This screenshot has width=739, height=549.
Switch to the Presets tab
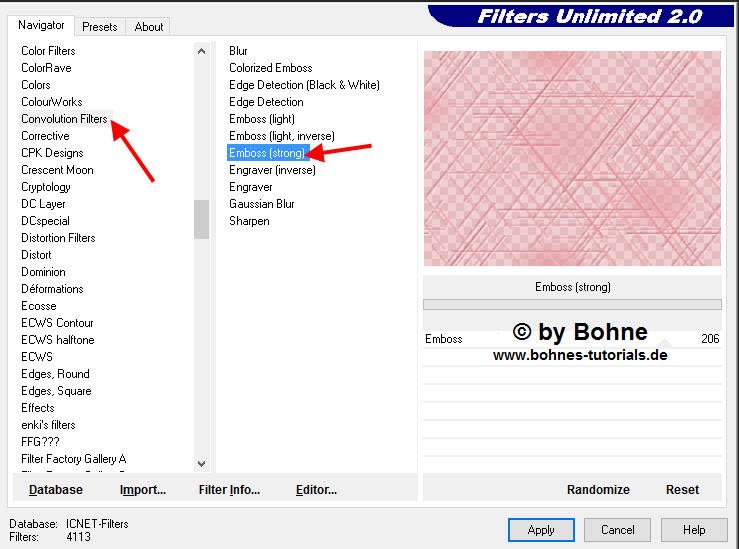click(100, 27)
